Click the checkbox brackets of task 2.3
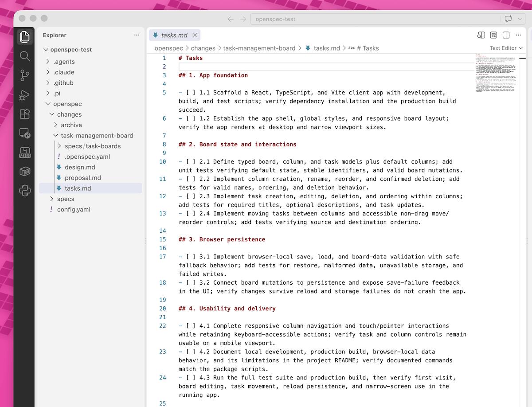This screenshot has height=407, width=532. pyautogui.click(x=191, y=196)
